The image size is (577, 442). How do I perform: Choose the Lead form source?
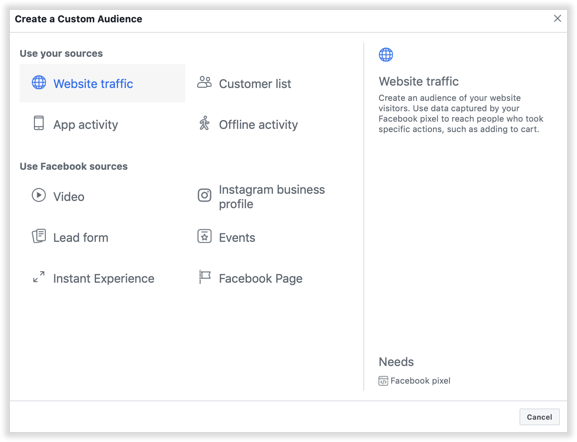(x=102, y=237)
